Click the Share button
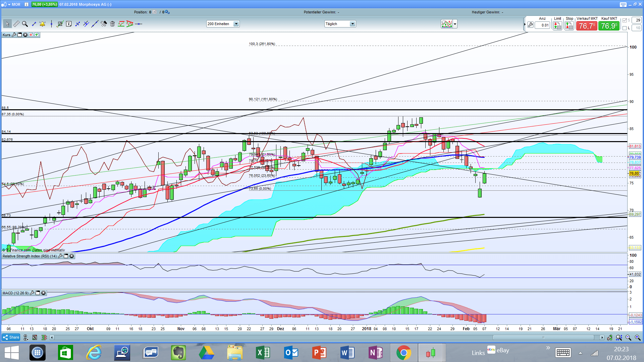Viewport: 644px width, 362px height. point(11,338)
